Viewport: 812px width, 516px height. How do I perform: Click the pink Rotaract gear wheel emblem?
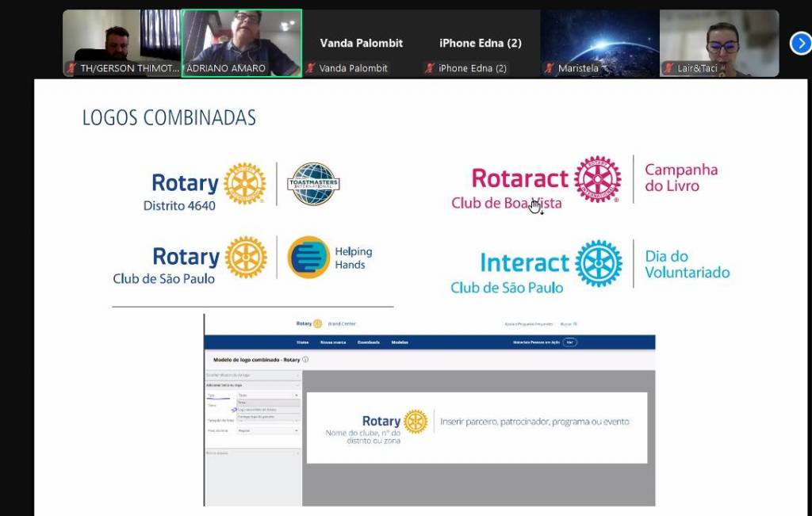pos(598,179)
